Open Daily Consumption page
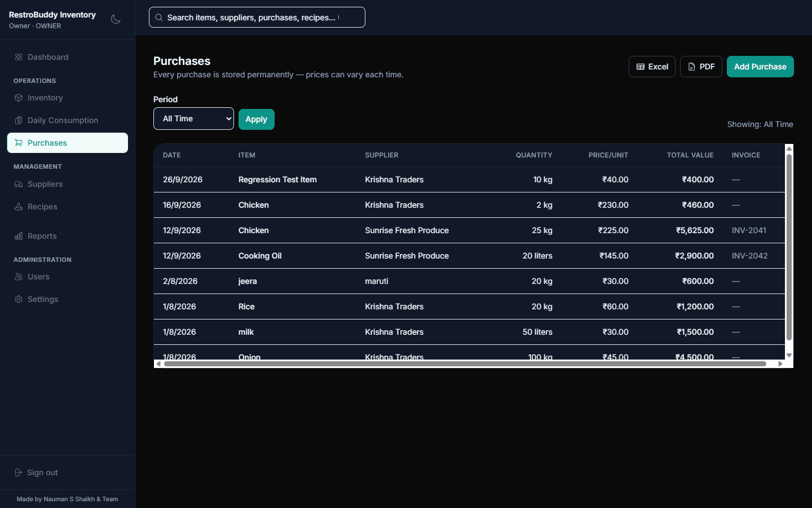The image size is (812, 508). 68,120
